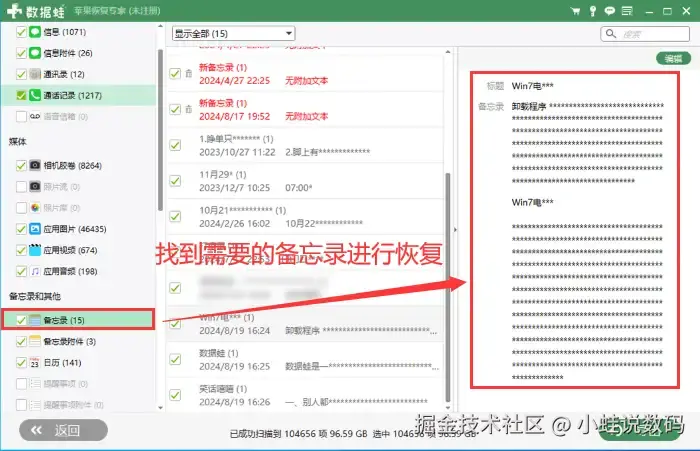Click the 数据蛙 logo icon in title bar
Image resolution: width=700 pixels, height=451 pixels.
(x=15, y=11)
